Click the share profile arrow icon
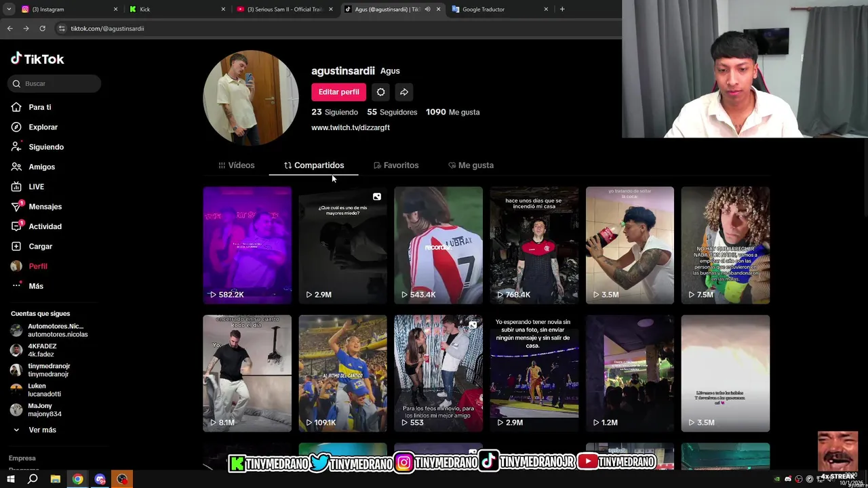This screenshot has width=868, height=488. point(404,92)
